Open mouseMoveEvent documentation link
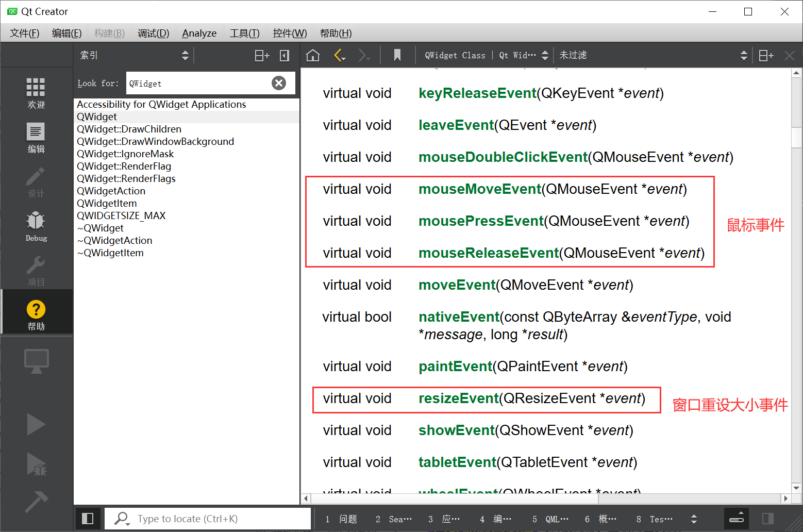 pyautogui.click(x=480, y=189)
